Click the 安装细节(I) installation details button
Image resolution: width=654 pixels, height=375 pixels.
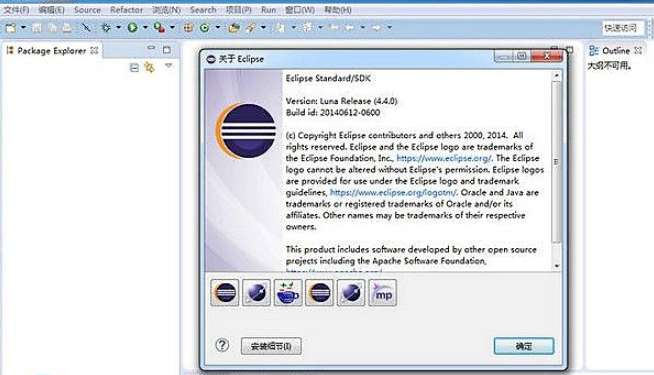[271, 346]
